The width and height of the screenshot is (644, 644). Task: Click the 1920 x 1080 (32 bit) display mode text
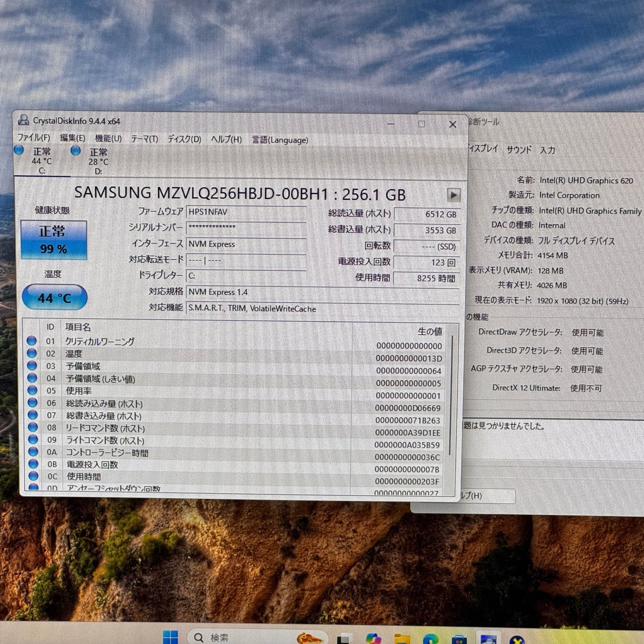point(582,301)
